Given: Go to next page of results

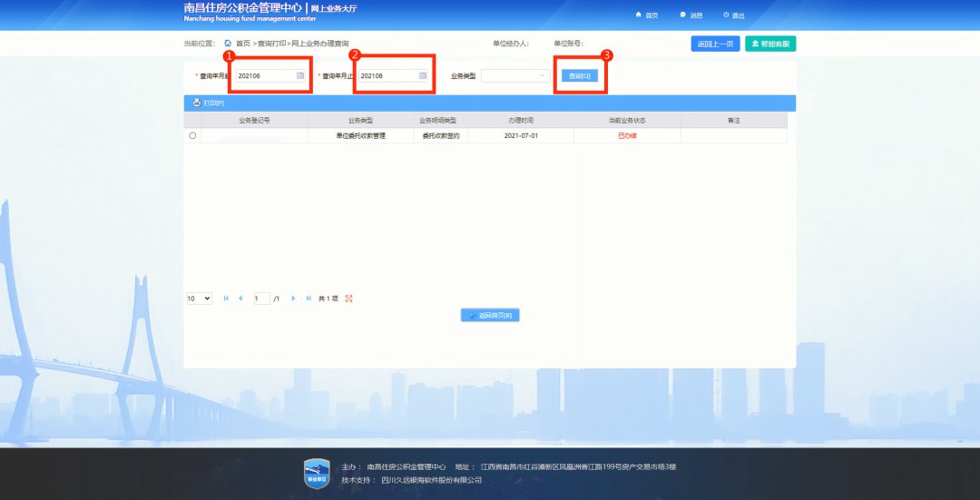Looking at the screenshot, I should point(294,299).
